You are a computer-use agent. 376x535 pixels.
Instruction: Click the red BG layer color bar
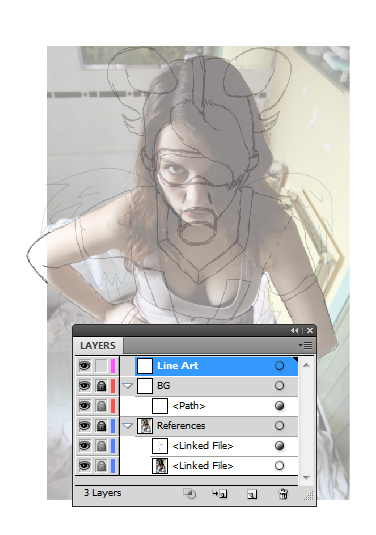point(113,386)
